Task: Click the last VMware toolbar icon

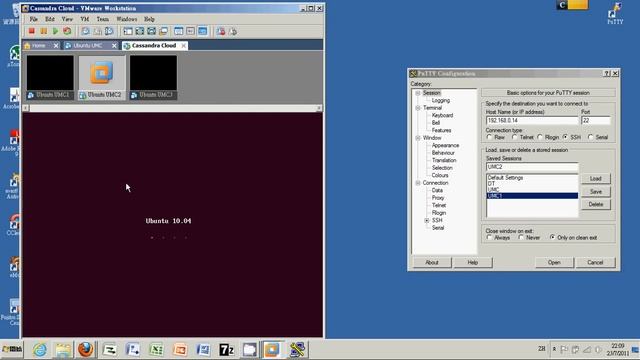Action: click(233, 31)
